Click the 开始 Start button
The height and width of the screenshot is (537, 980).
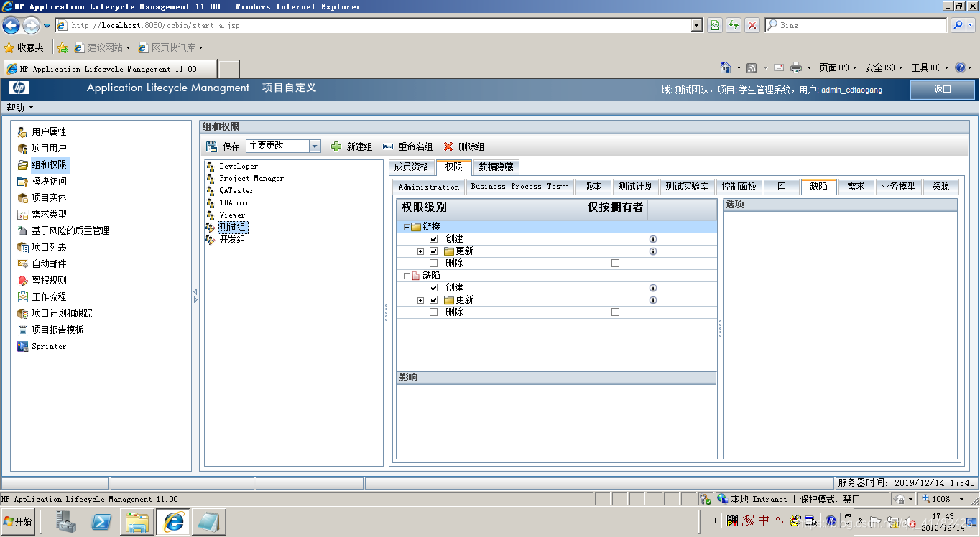point(19,522)
